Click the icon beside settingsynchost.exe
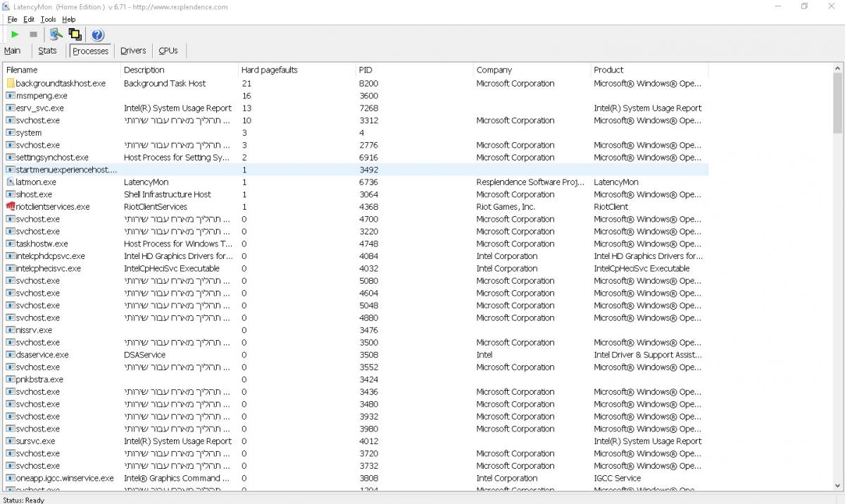The image size is (845, 504). click(11, 157)
